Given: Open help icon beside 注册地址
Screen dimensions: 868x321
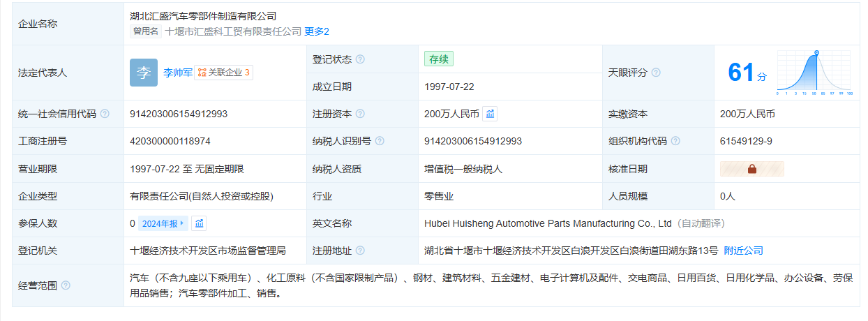Looking at the screenshot, I should click(x=360, y=251).
